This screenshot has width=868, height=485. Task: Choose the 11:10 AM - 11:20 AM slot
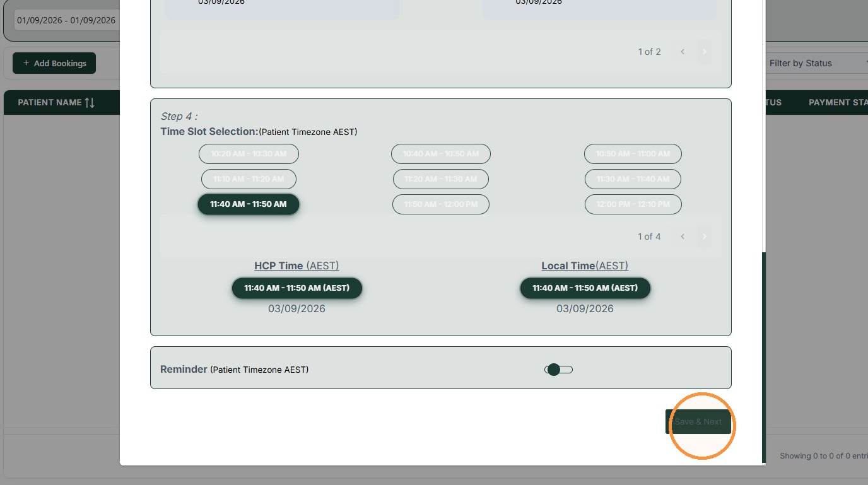249,179
